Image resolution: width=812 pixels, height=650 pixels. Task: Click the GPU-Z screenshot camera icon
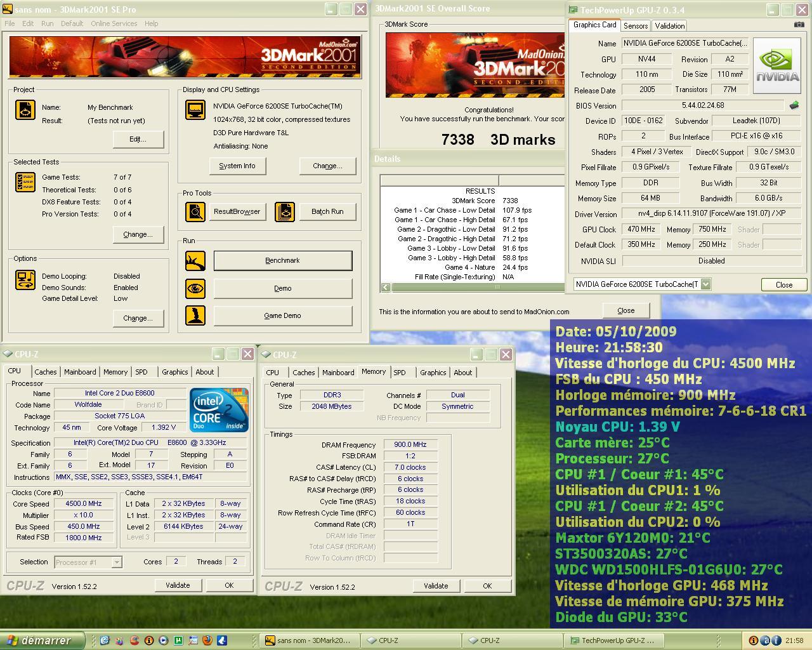(x=799, y=25)
